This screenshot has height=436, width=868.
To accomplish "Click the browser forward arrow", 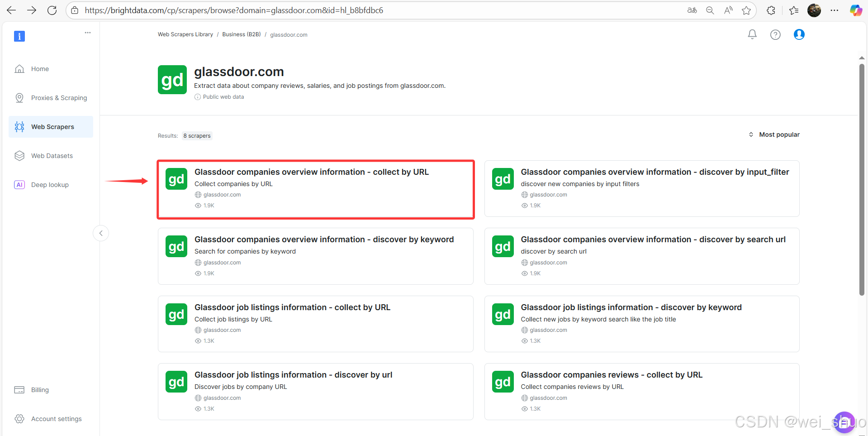I will point(32,10).
